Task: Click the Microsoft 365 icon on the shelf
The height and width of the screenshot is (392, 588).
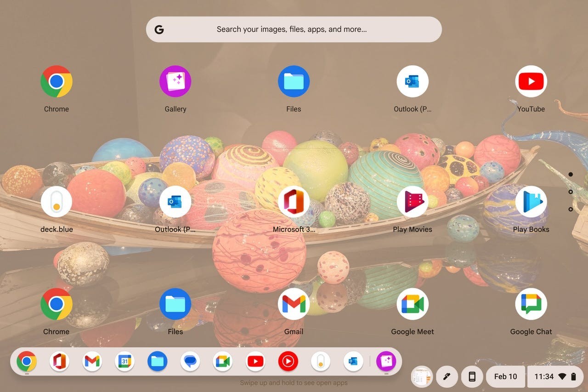Action: (x=59, y=362)
